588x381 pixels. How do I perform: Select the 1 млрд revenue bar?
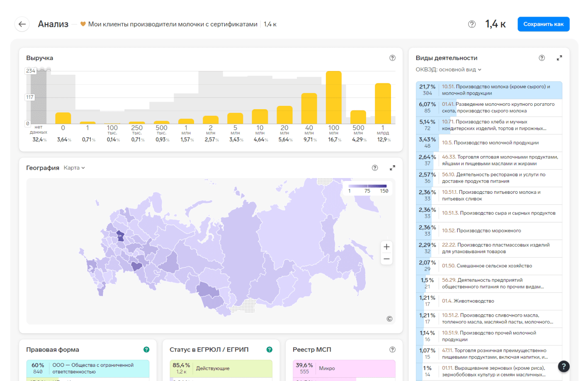(383, 104)
